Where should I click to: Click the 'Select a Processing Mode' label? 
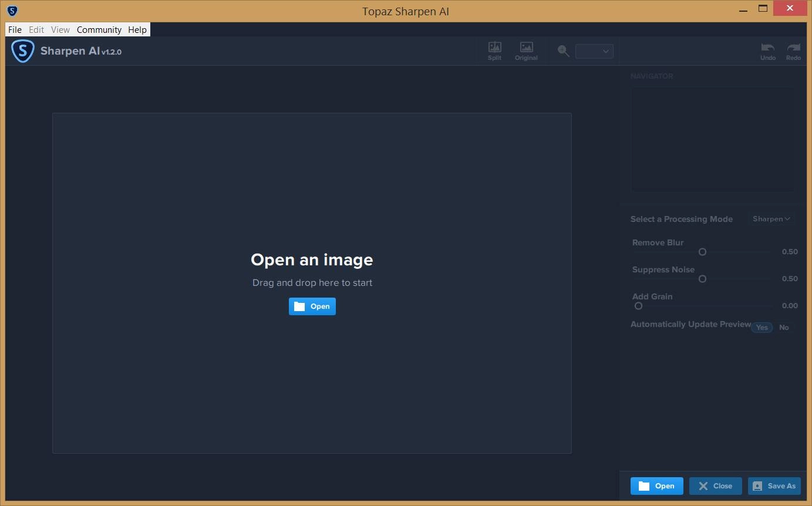click(682, 219)
